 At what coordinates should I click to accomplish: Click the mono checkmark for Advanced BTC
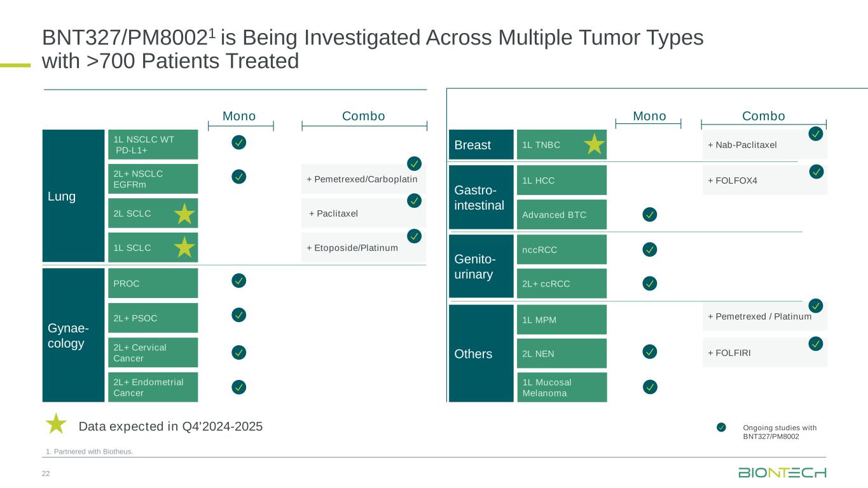[650, 215]
